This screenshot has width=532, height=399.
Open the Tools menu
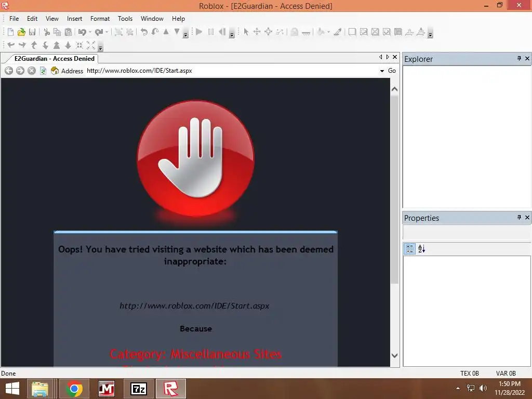[125, 19]
